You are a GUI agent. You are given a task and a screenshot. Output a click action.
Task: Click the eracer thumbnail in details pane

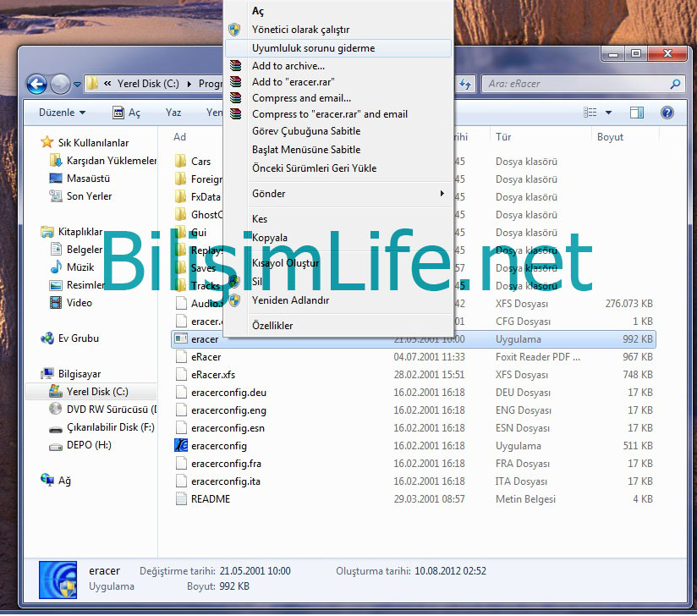pyautogui.click(x=58, y=580)
